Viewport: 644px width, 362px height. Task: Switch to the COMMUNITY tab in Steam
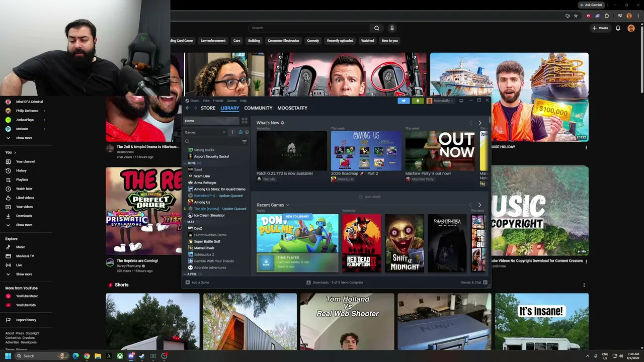click(x=258, y=108)
